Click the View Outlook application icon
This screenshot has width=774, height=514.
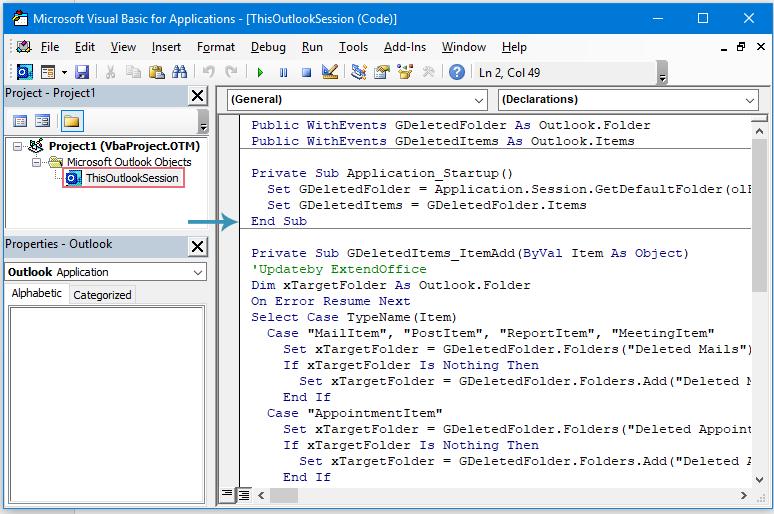point(24,72)
